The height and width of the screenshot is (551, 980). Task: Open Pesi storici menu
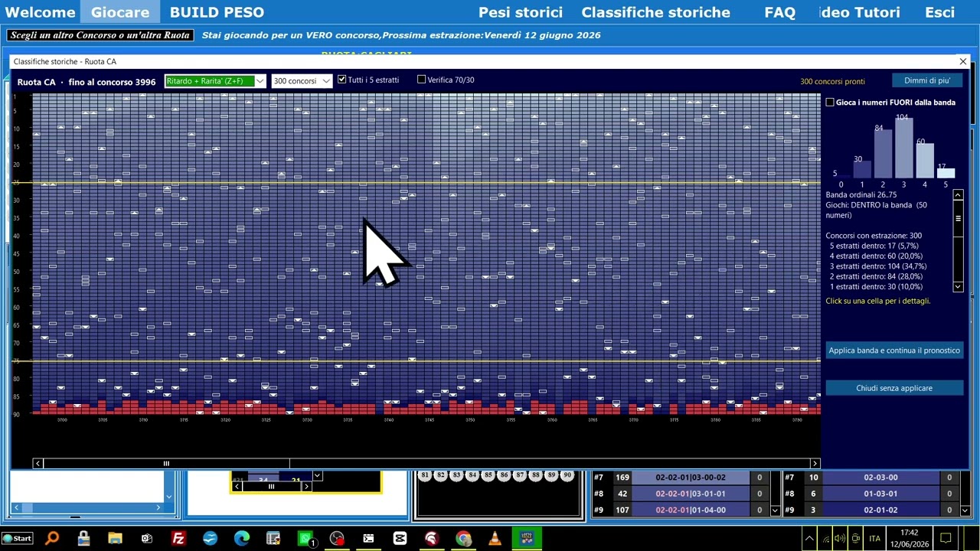(x=521, y=12)
